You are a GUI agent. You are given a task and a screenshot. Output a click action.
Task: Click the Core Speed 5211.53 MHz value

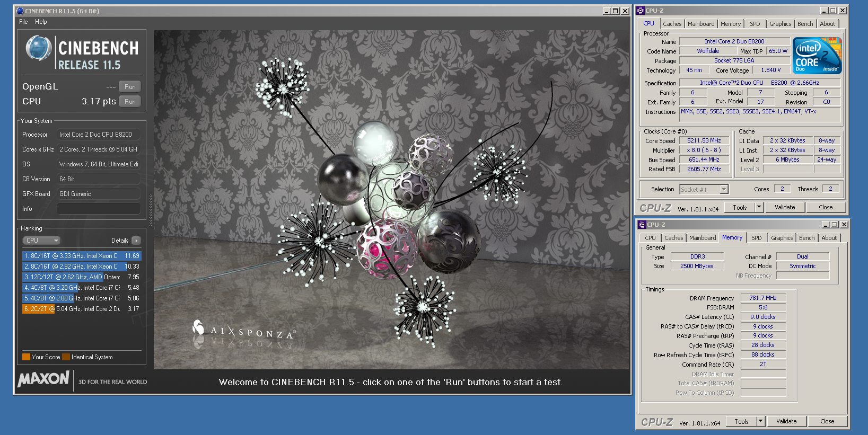[x=704, y=141]
